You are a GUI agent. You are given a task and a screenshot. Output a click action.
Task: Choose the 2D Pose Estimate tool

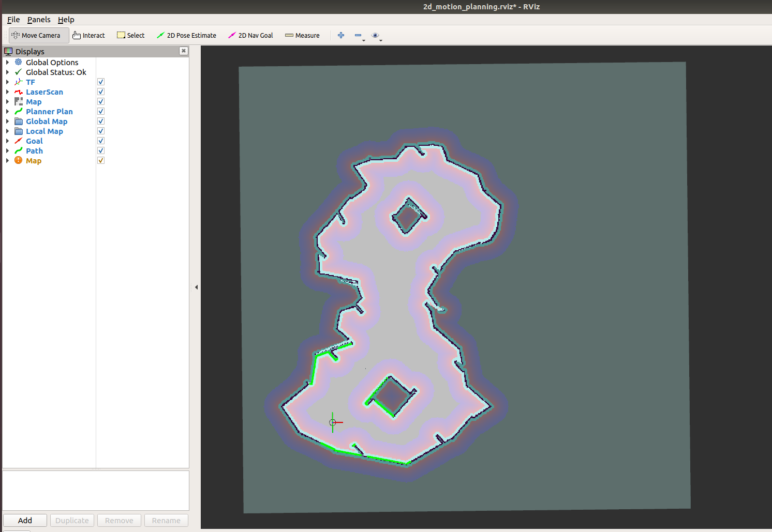(x=186, y=35)
